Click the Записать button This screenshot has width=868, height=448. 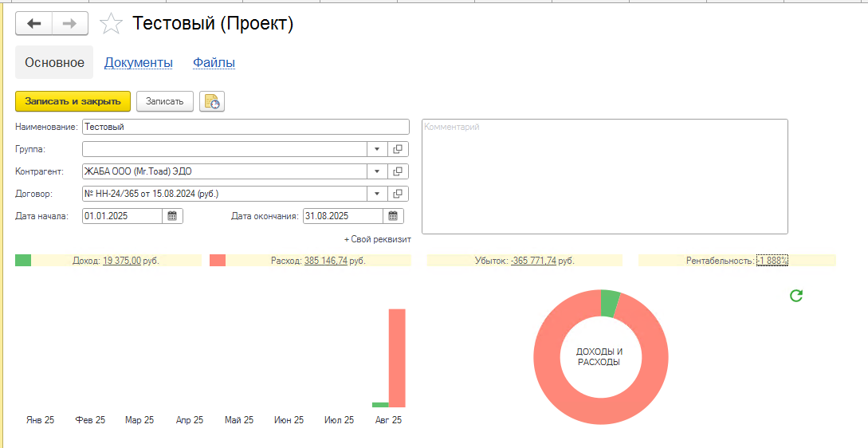164,102
